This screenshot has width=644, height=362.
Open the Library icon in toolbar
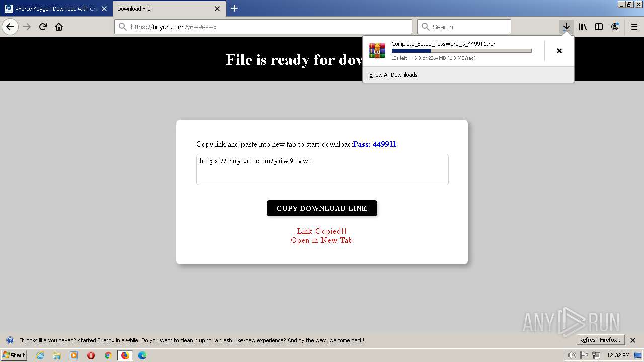[583, 27]
